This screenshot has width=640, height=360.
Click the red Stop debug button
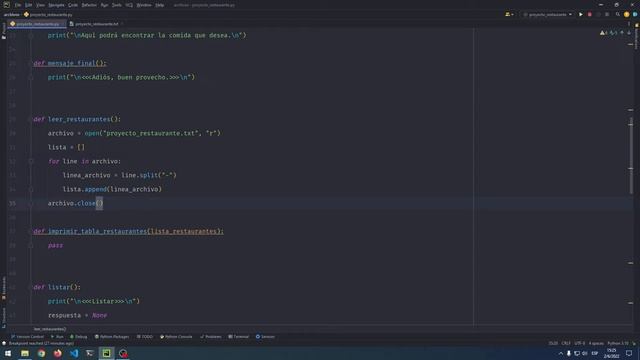[590, 14]
